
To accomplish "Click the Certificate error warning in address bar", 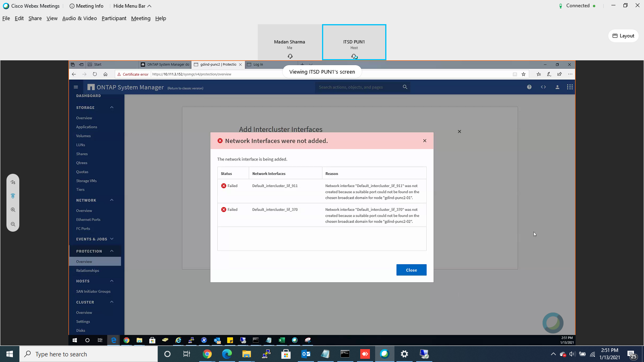I will pos(133,74).
